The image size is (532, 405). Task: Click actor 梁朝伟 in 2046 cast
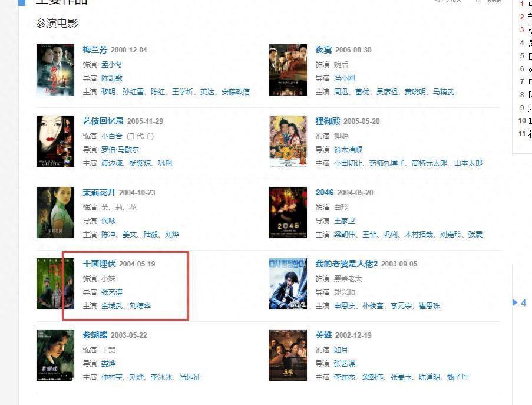(x=345, y=234)
